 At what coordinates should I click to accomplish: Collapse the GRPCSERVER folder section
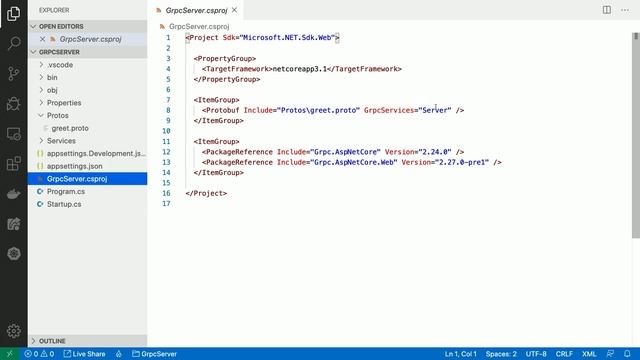click(x=87, y=52)
